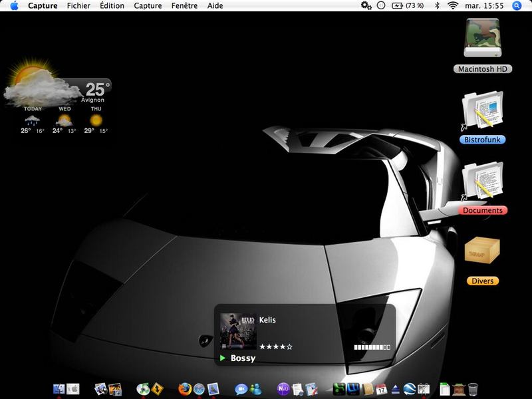
Task: Launch iChat camera icon in dock
Action: pyautogui.click(x=240, y=388)
